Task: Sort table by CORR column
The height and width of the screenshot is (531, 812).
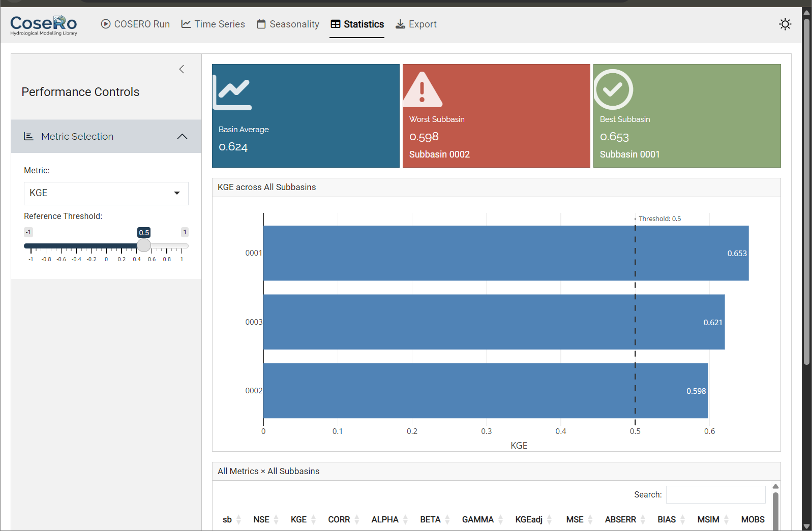Action: pyautogui.click(x=339, y=519)
